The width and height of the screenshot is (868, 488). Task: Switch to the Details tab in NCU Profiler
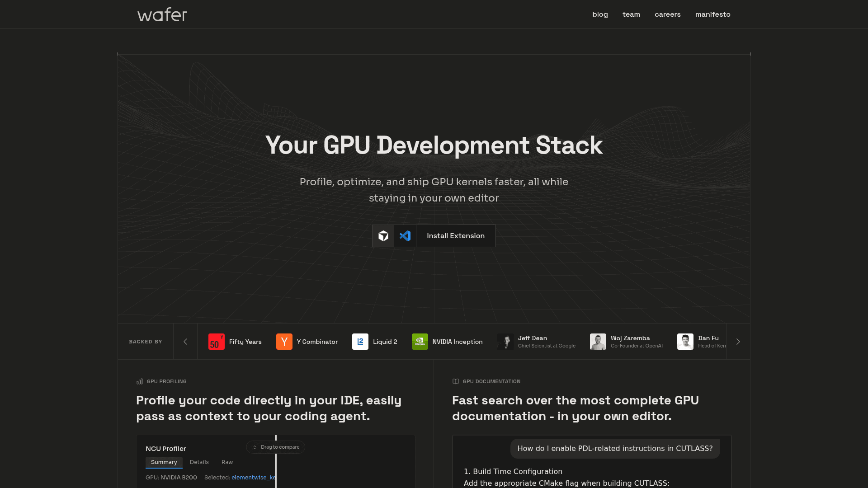[x=199, y=462]
